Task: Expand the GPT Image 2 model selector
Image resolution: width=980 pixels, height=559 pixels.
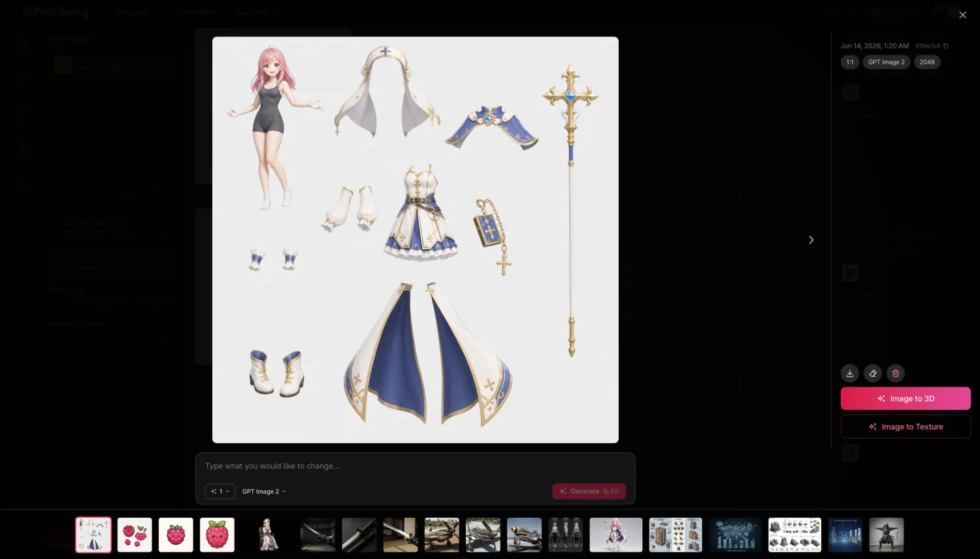Action: (264, 491)
